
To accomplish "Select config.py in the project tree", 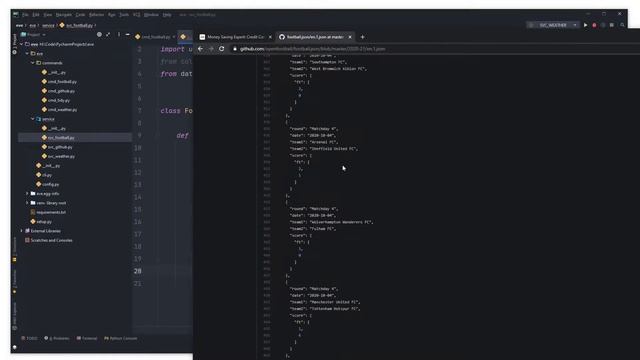I will pyautogui.click(x=48, y=184).
